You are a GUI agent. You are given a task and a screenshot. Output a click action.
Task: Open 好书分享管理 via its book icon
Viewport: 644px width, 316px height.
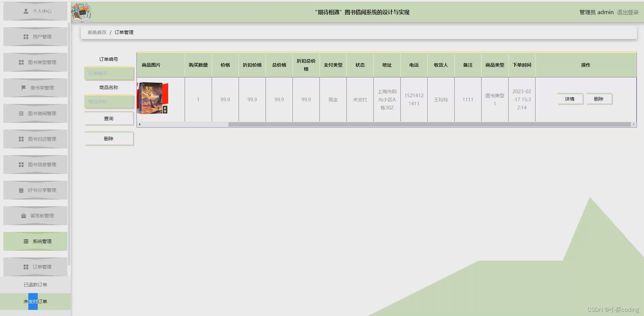(x=23, y=190)
